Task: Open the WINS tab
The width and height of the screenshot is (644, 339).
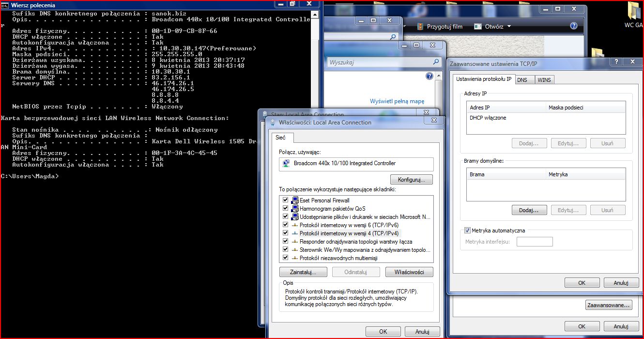Action: click(x=544, y=80)
